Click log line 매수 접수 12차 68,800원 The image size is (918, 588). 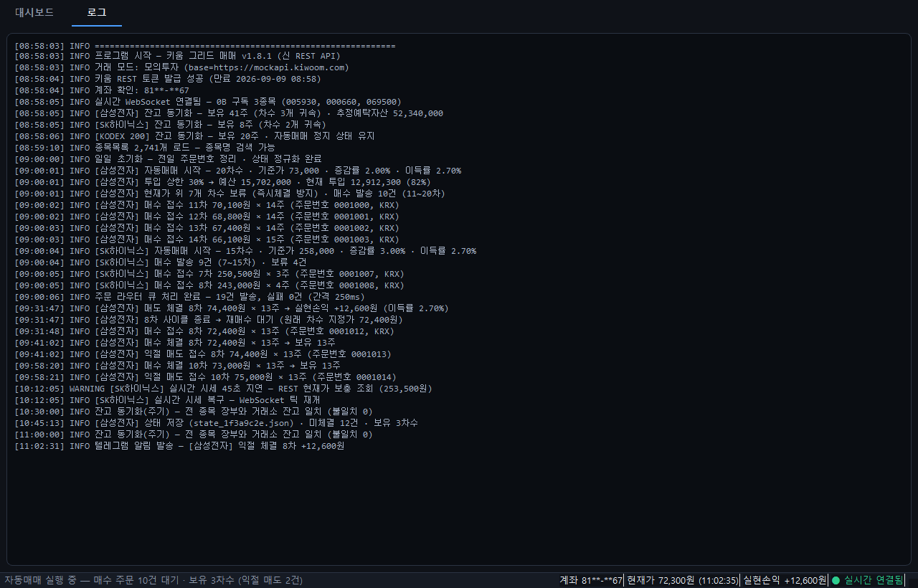[207, 217]
